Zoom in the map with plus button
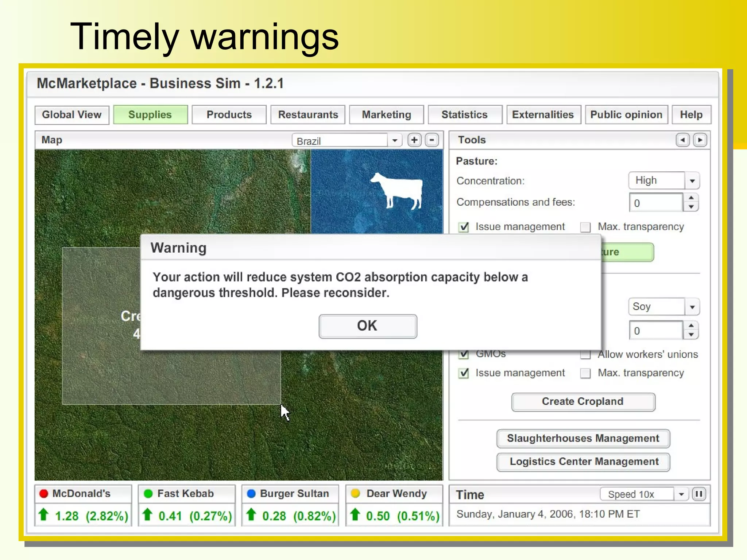Image resolution: width=747 pixels, height=560 pixels. tap(414, 140)
